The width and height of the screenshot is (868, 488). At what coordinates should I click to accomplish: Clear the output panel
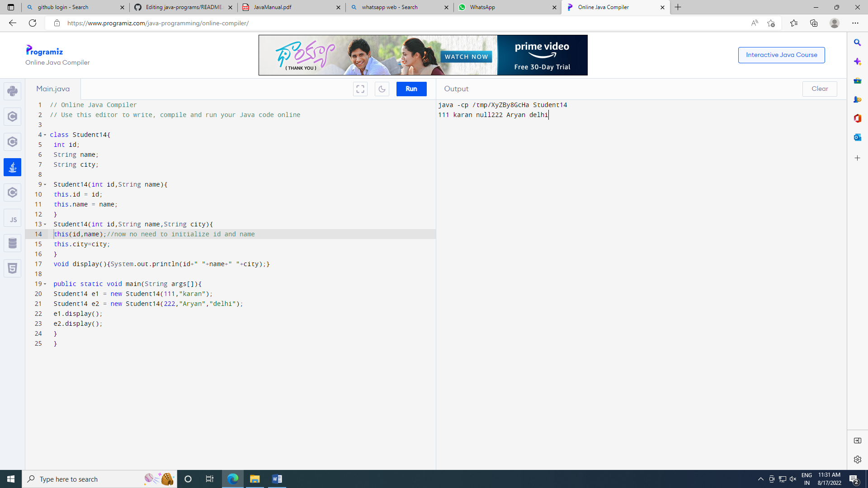(x=820, y=89)
